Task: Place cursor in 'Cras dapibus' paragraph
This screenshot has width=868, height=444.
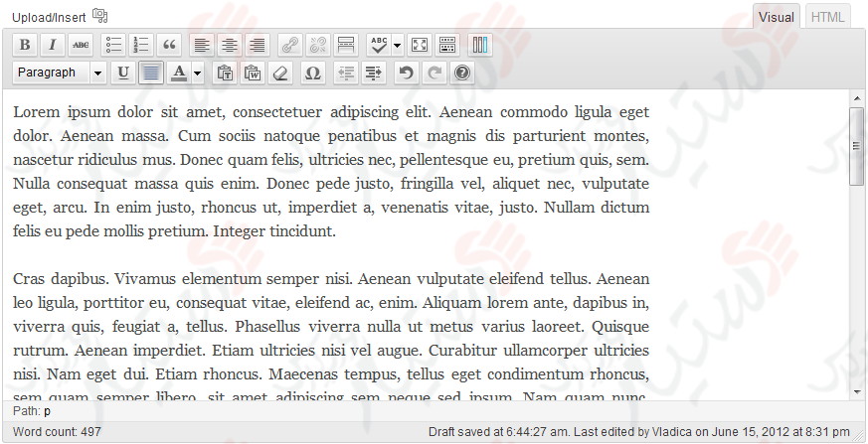Action: tap(331, 338)
